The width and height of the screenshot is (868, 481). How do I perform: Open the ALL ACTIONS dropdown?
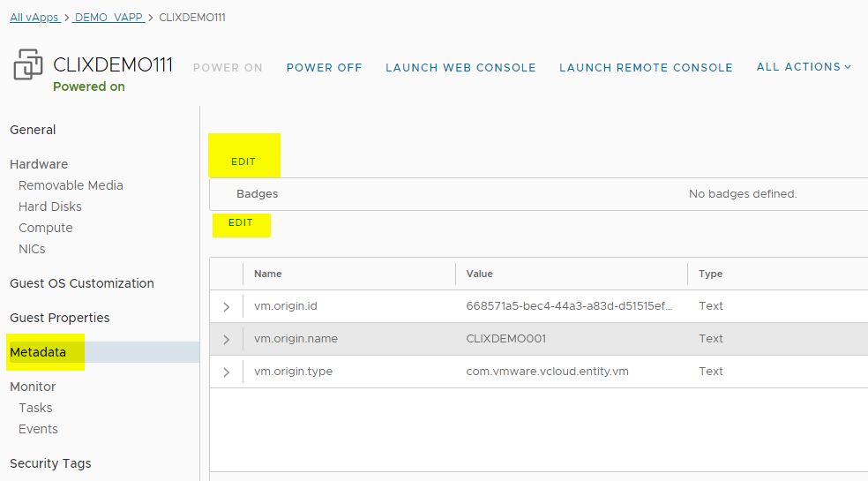[804, 67]
